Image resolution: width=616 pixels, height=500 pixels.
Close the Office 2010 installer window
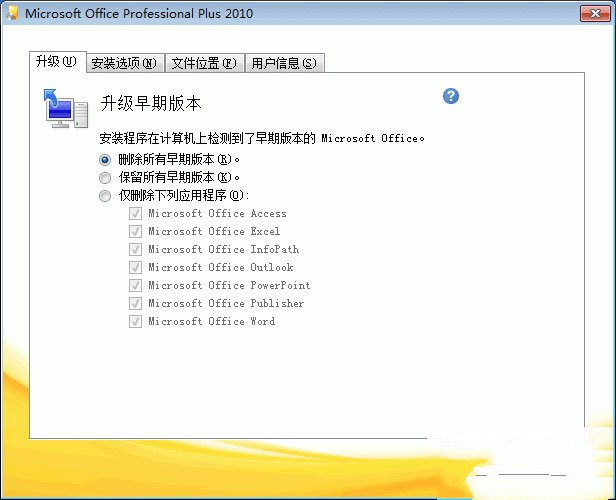click(x=596, y=13)
